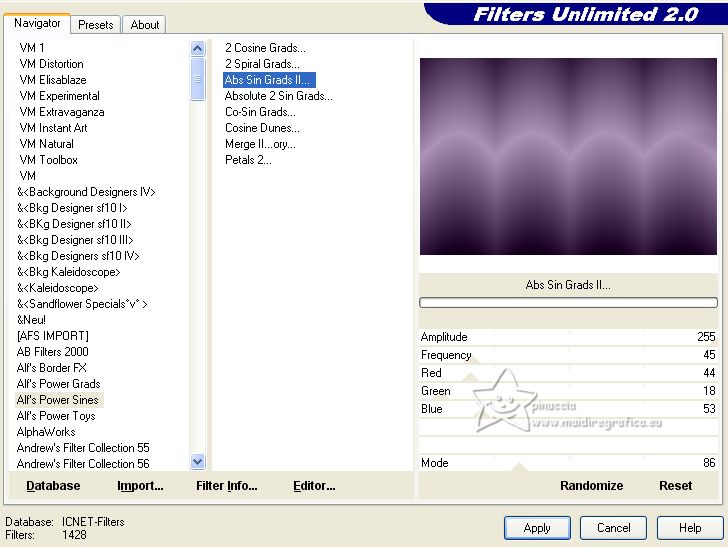Click the Green value slider
The height and width of the screenshot is (547, 728).
568,391
